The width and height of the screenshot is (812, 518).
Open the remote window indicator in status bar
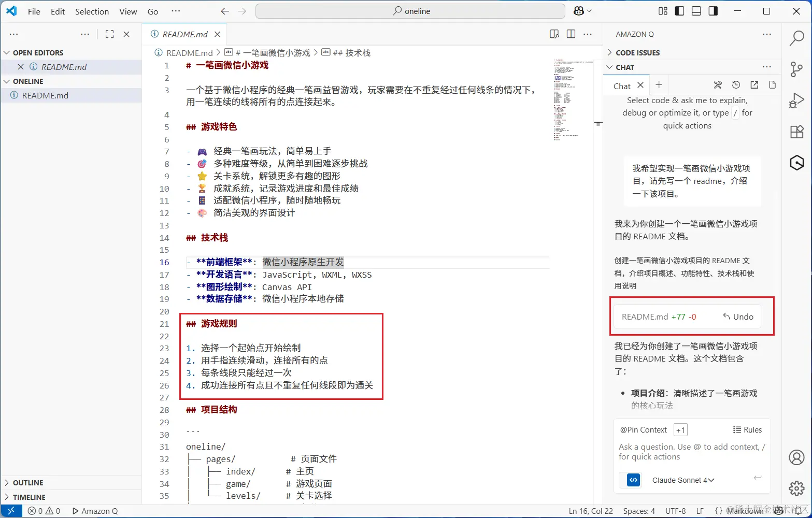(x=11, y=511)
